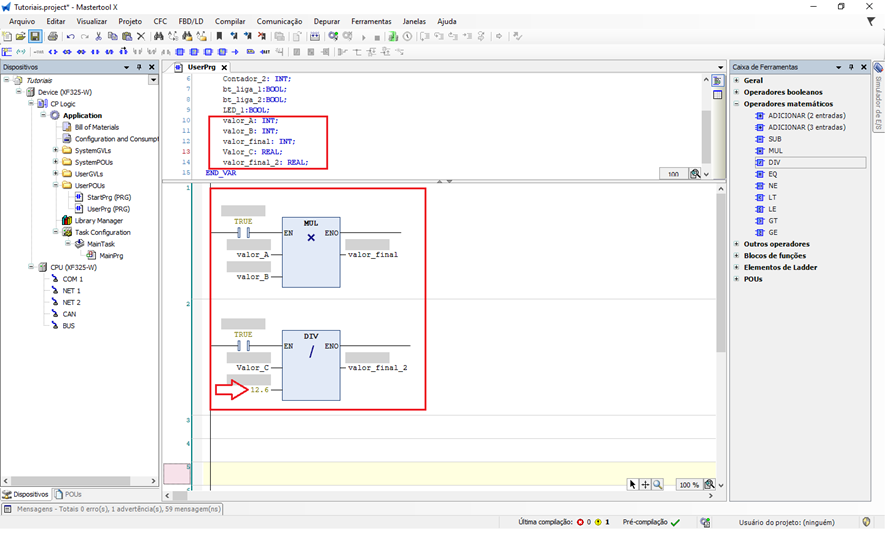The width and height of the screenshot is (886, 536).
Task: Click the Delete (X) toolbar icon
Action: [141, 36]
